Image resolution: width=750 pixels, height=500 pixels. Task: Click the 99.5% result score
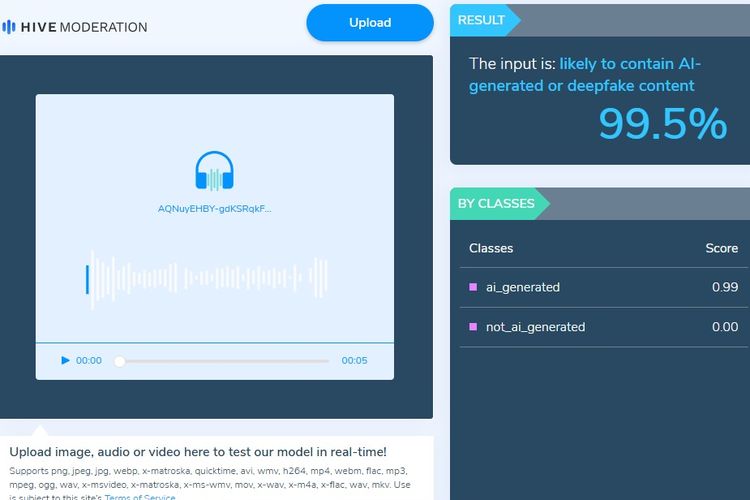point(662,125)
